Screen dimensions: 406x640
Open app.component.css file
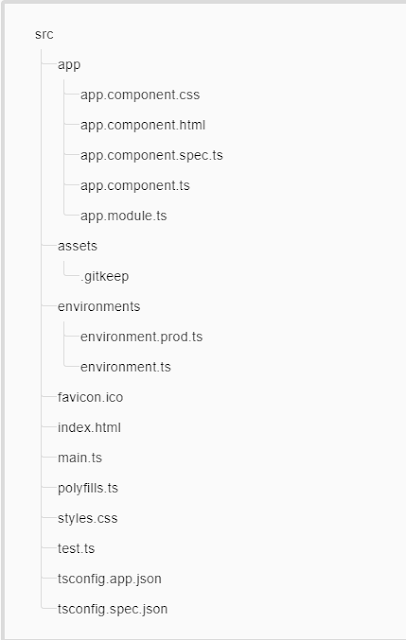pos(140,95)
